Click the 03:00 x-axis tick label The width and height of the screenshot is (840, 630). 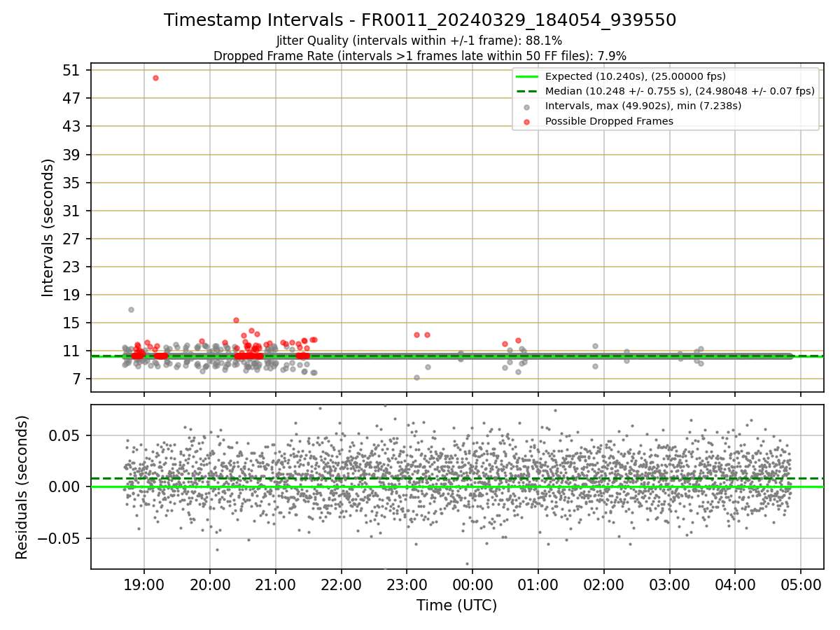(x=670, y=585)
